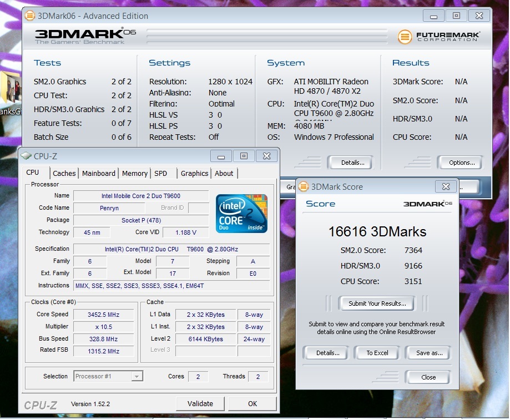
Task: Click the L1 Data value 2 x 32 KBytes
Action: (205, 315)
